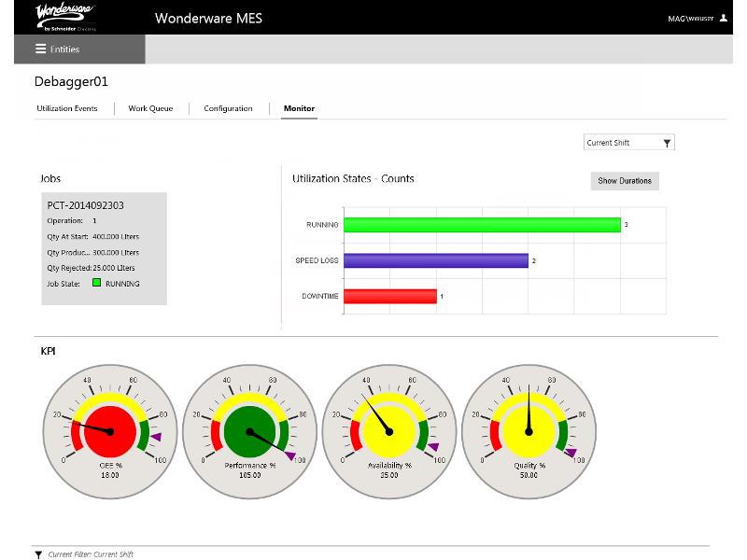Click the red DOWNTIME bar
Viewport: 747px width, 560px height.
tap(390, 296)
